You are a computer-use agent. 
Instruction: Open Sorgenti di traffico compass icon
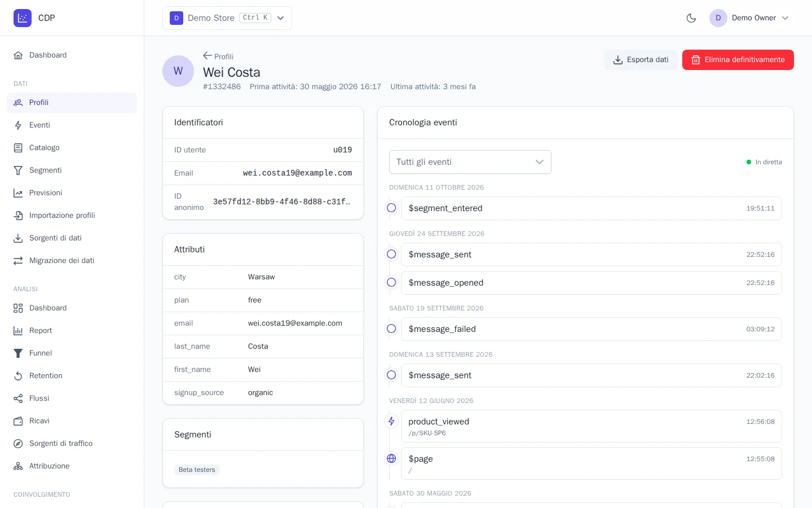coord(18,444)
